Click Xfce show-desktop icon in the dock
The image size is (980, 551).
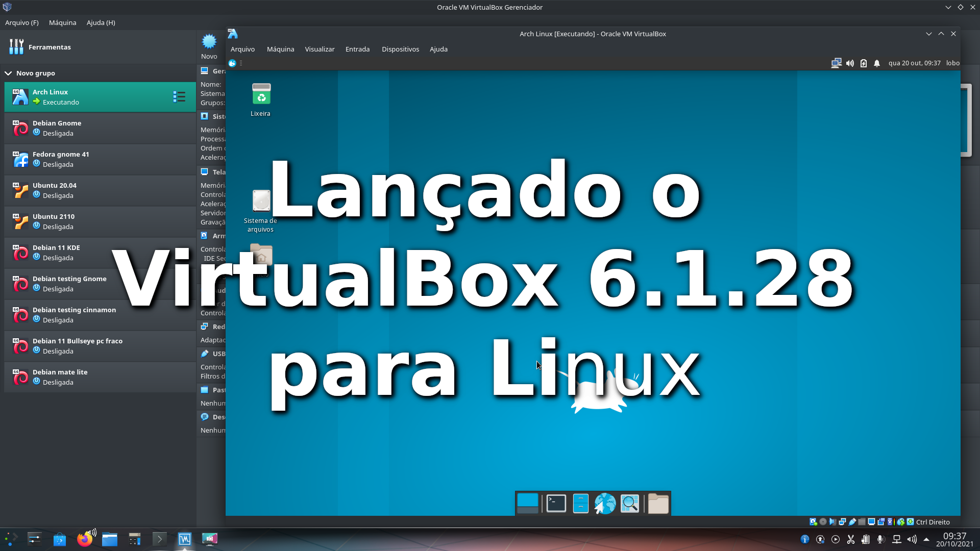[x=527, y=504]
